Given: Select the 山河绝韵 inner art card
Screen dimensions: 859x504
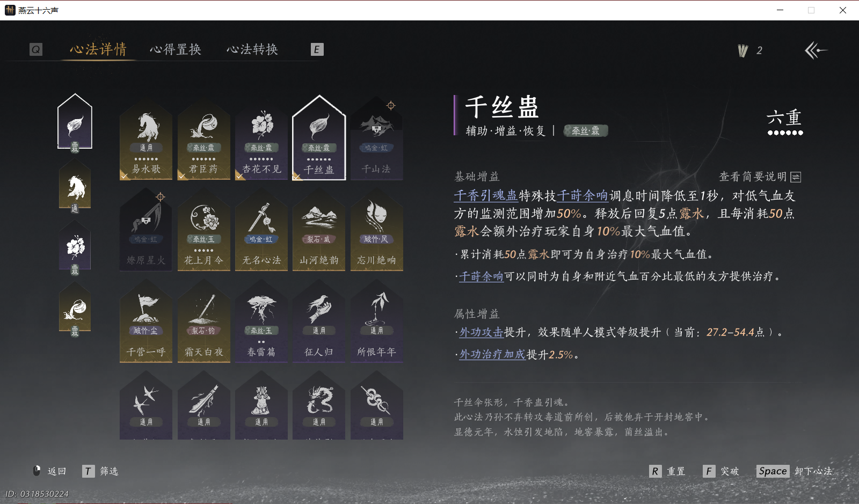Looking at the screenshot, I should 319,231.
